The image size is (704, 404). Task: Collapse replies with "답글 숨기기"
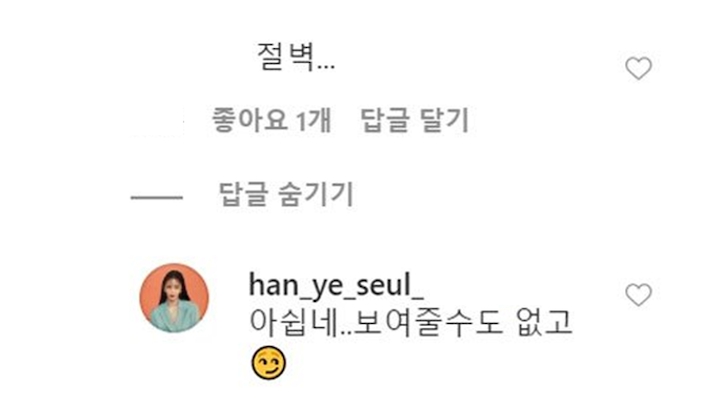[x=286, y=194]
